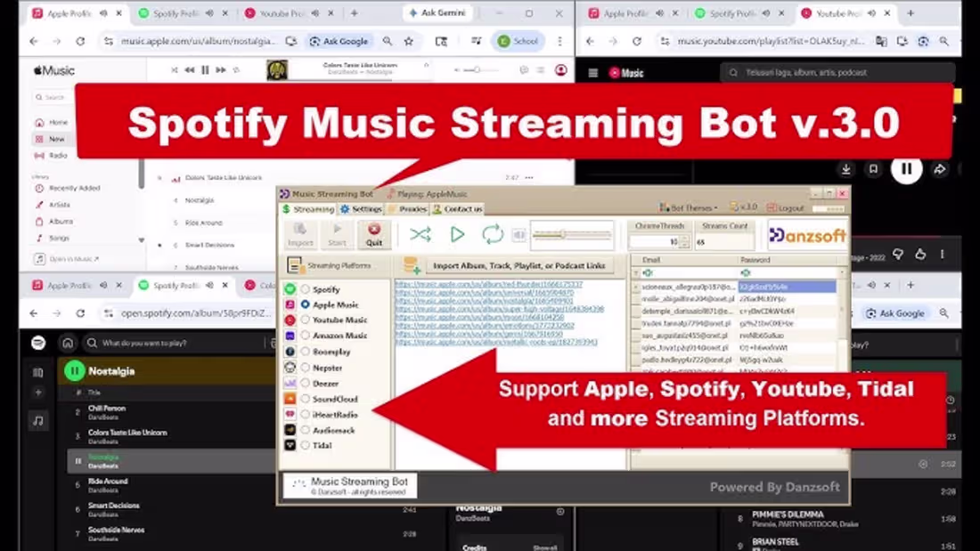Click the YouTube Music search field
This screenshot has height=551, width=980.
tap(837, 72)
